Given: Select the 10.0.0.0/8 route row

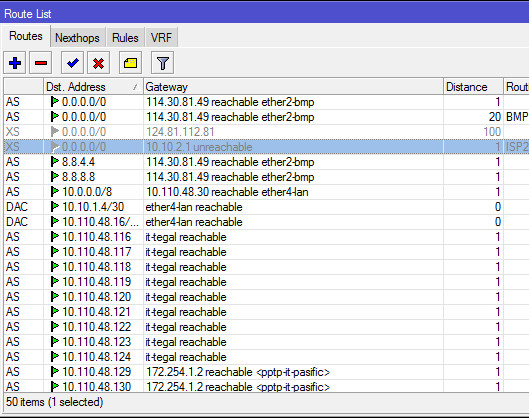Looking at the screenshot, I should click(x=266, y=192).
